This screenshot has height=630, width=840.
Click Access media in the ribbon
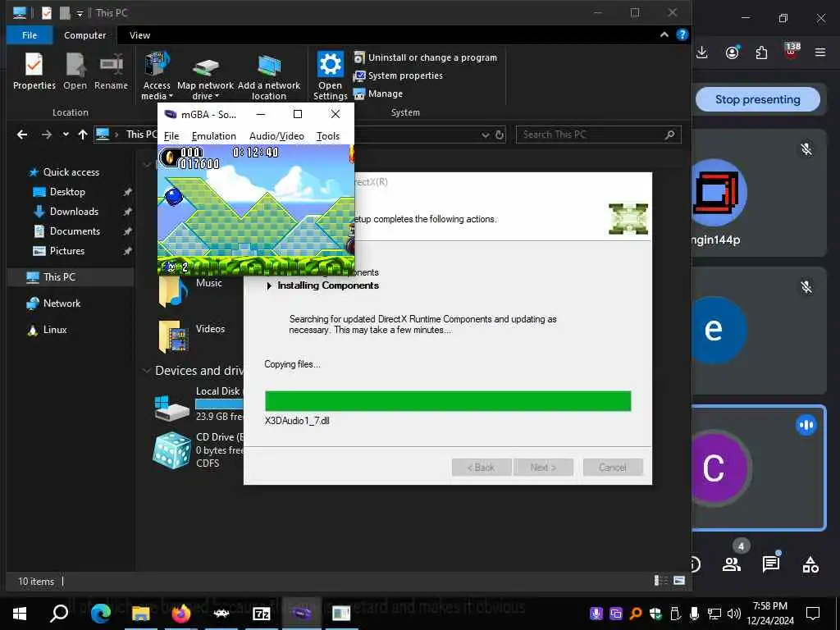[157, 76]
